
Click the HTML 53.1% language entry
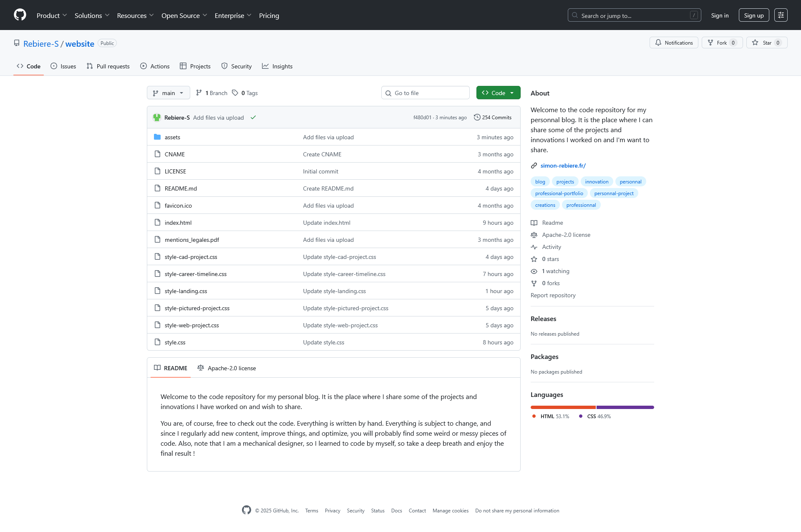[x=550, y=416]
